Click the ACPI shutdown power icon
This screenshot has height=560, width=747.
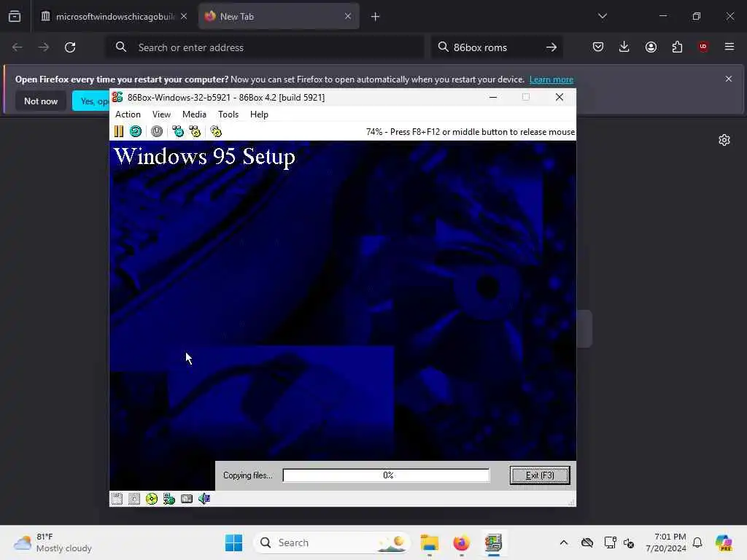(x=157, y=131)
